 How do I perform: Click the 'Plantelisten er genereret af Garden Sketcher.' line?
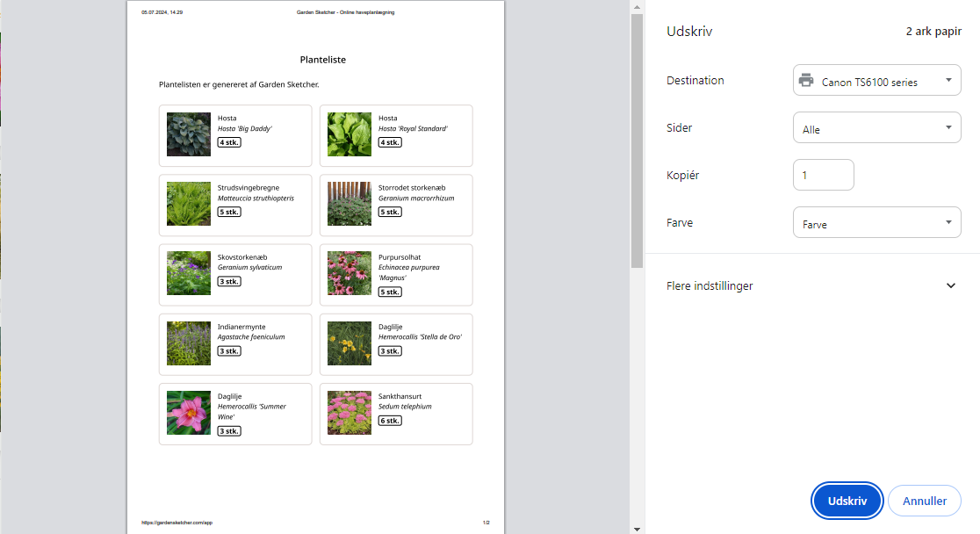point(239,84)
